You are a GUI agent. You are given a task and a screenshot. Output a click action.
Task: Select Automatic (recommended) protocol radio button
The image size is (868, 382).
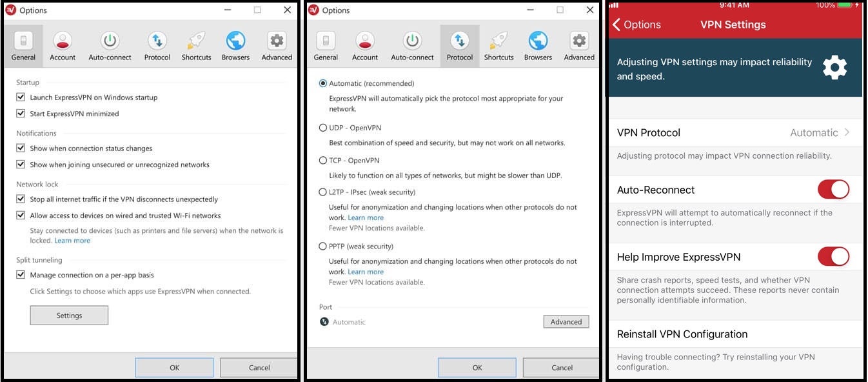(x=323, y=83)
